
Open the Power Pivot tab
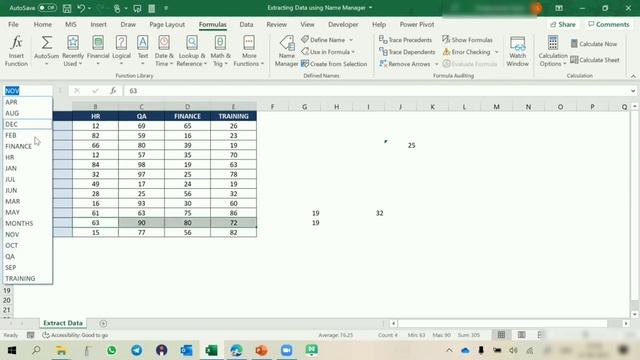[x=417, y=24]
